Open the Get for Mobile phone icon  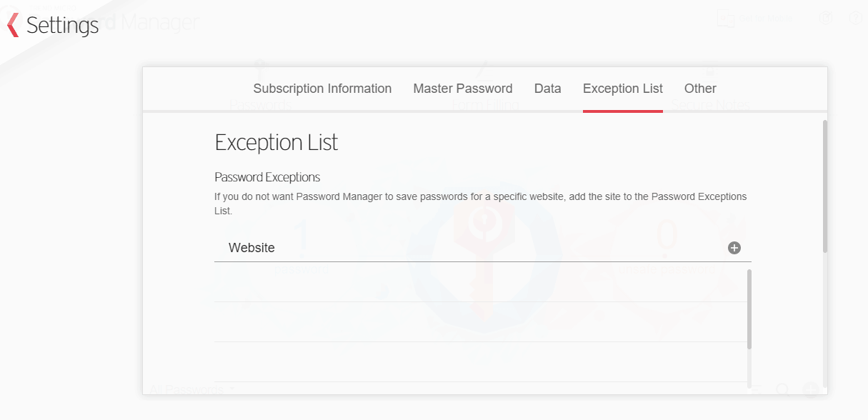pyautogui.click(x=725, y=19)
